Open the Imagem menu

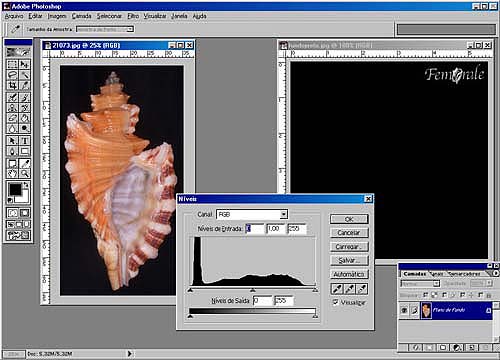coord(57,16)
